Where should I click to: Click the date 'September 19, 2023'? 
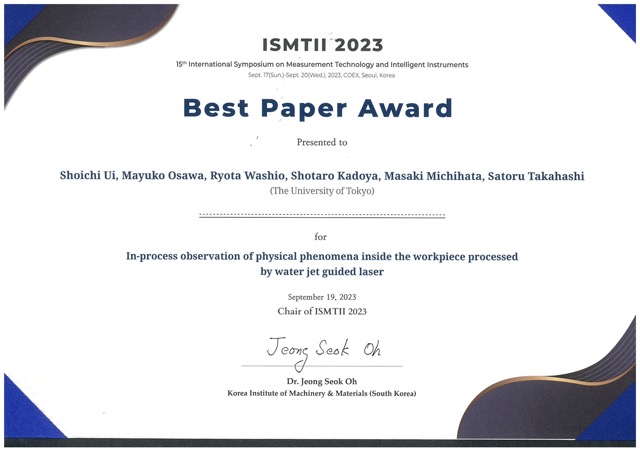322,297
